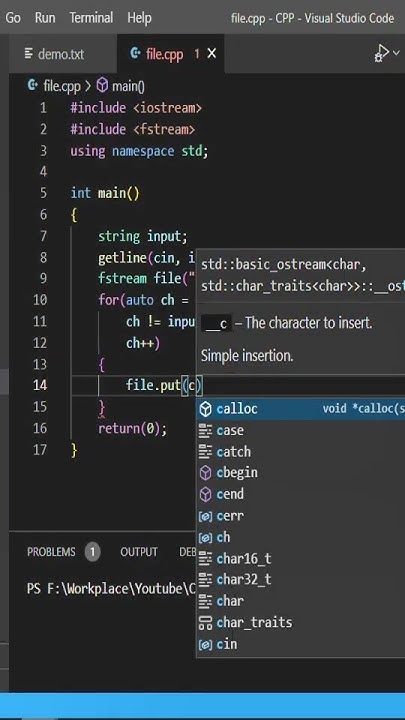This screenshot has width=405, height=720.
Task: Switch to the demo.txt tab
Action: tap(61, 54)
